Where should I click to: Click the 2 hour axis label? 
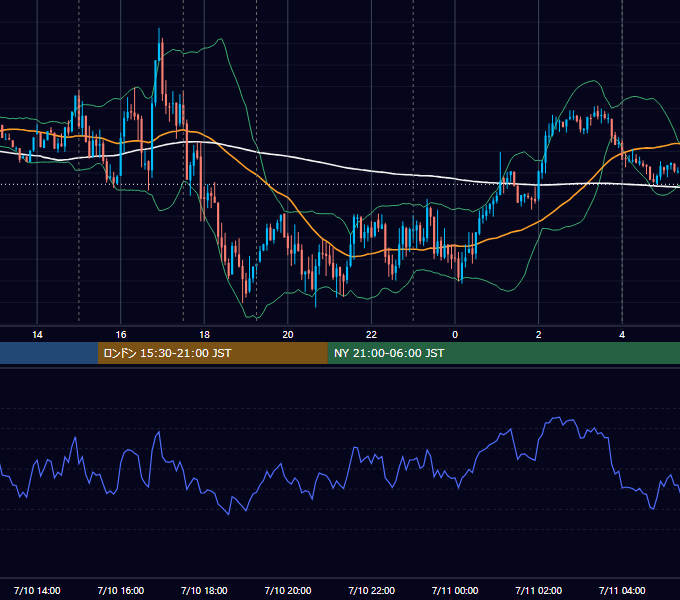(x=539, y=335)
